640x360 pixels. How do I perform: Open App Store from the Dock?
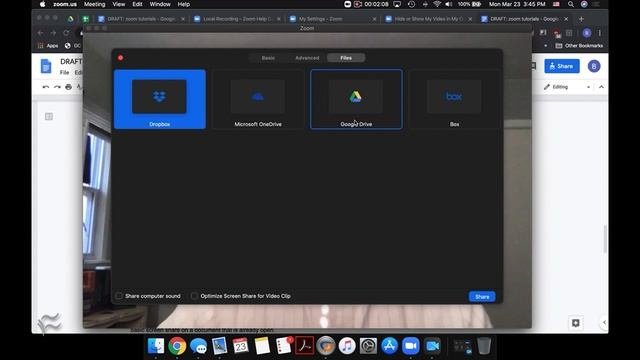pyautogui.click(x=389, y=346)
